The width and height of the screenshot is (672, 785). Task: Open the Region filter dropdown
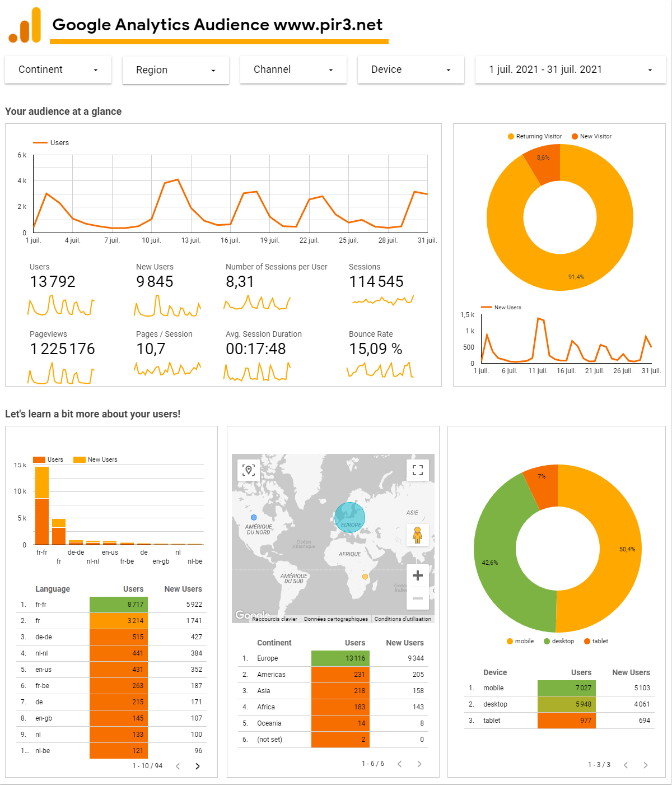(176, 70)
